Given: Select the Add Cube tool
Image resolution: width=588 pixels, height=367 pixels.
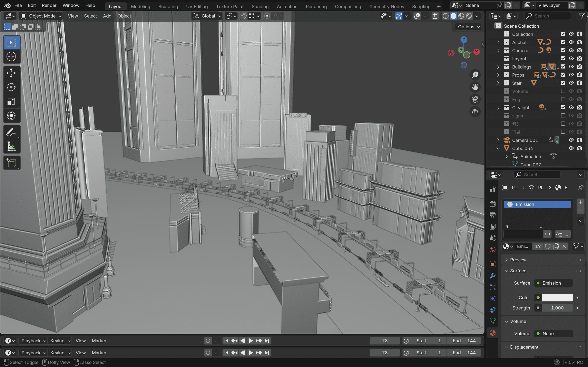Looking at the screenshot, I should click(11, 163).
